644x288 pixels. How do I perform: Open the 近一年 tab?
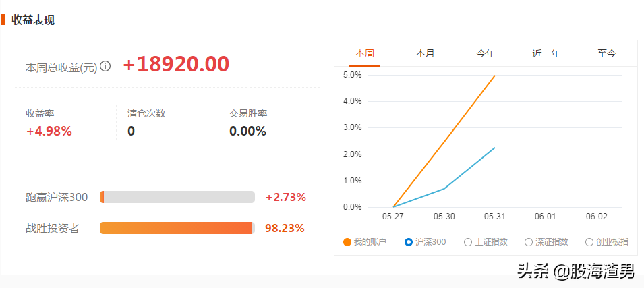[547, 53]
